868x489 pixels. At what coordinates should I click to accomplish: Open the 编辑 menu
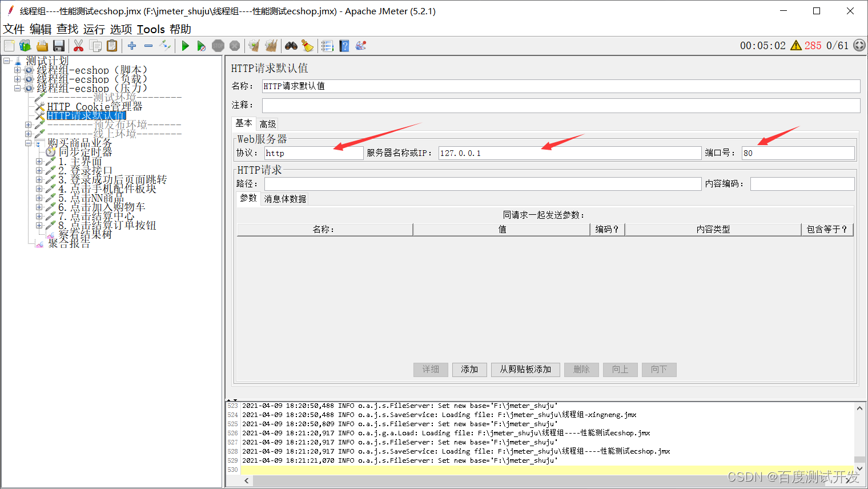tap(41, 29)
